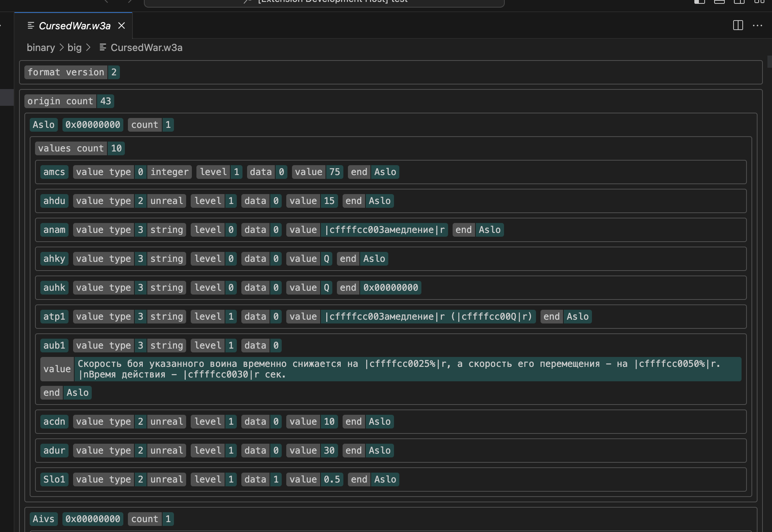
Task: Click 'unreal' type in acdn row
Action: [x=167, y=422]
